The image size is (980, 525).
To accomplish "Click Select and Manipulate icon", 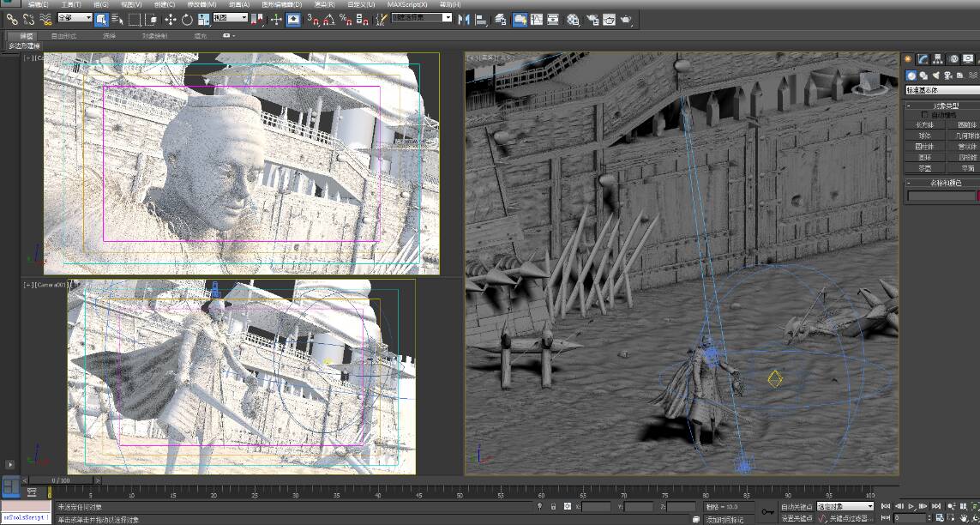I will [276, 20].
